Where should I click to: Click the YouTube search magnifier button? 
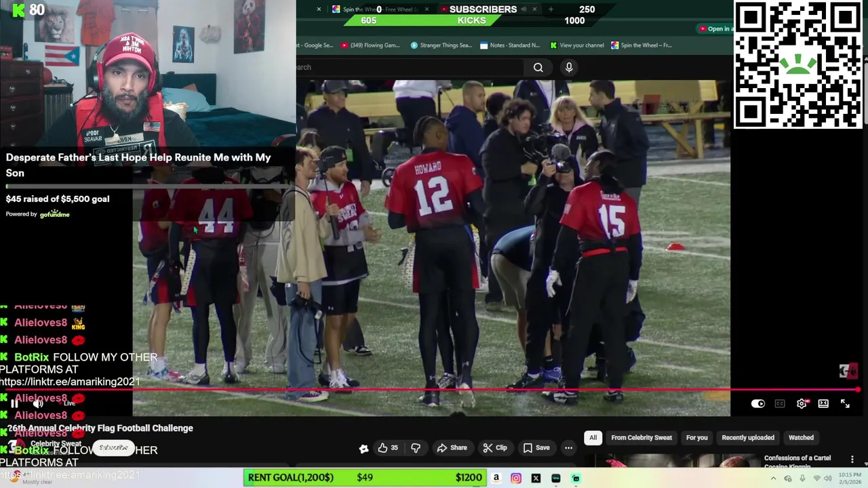point(538,67)
